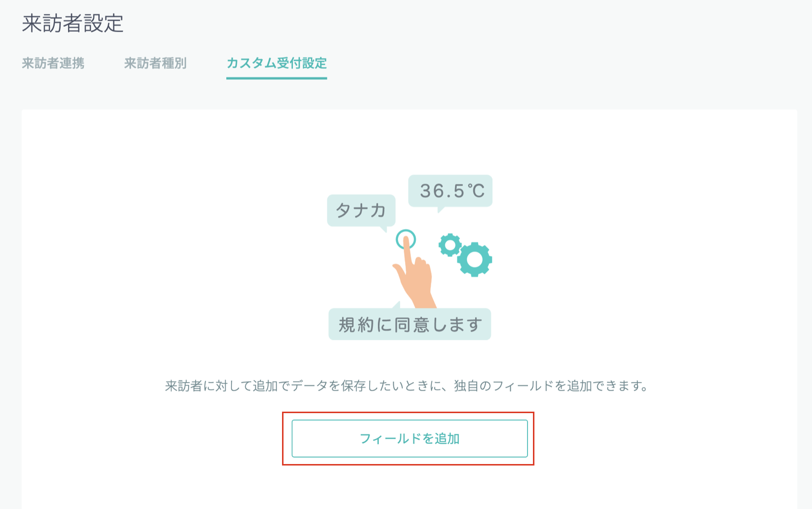The height and width of the screenshot is (509, 812).
Task: Switch to the 来訪者連携 tab
Action: pos(53,63)
